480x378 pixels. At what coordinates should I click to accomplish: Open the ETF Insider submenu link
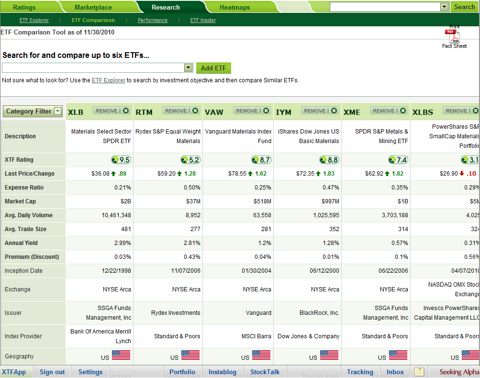point(203,20)
